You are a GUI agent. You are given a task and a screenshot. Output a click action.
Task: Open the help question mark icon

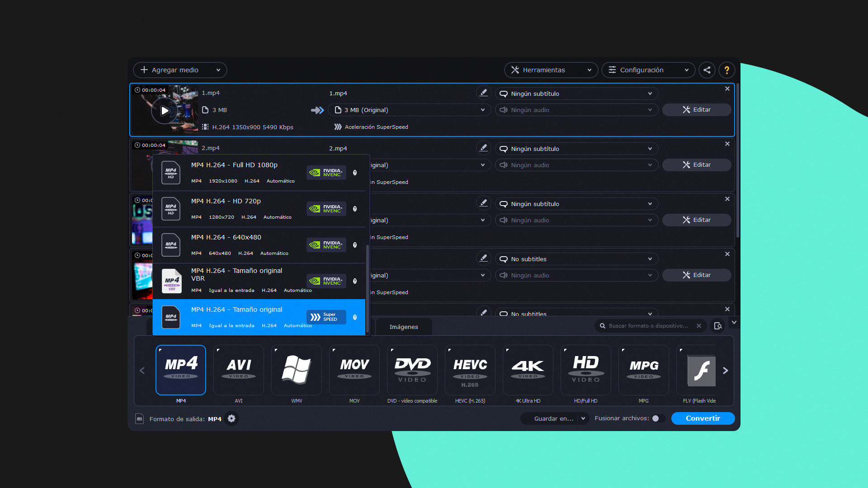pos(726,70)
